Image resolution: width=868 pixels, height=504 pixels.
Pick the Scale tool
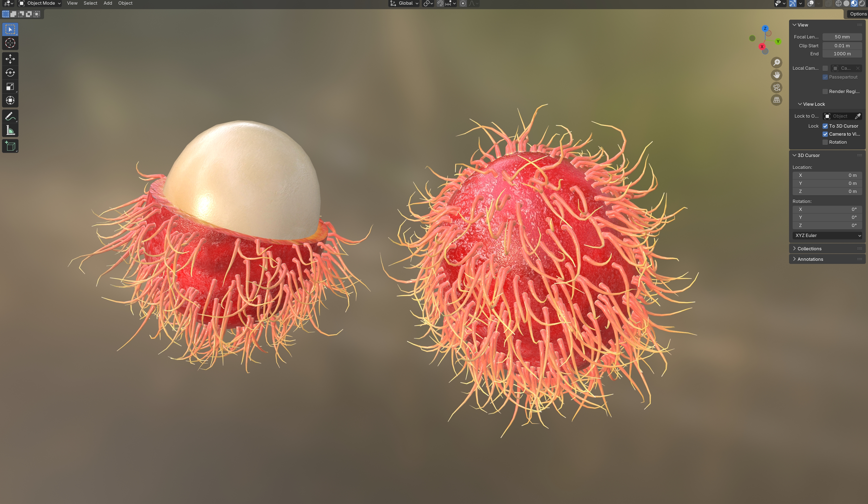coord(10,86)
